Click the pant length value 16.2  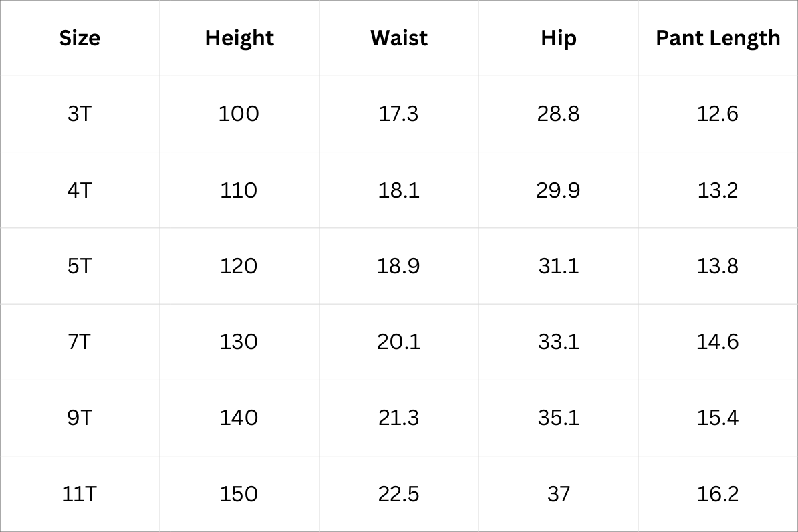(x=718, y=494)
